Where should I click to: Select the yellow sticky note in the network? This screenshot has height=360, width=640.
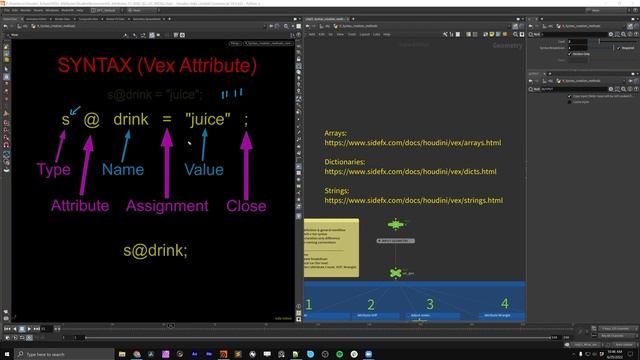tap(331, 248)
